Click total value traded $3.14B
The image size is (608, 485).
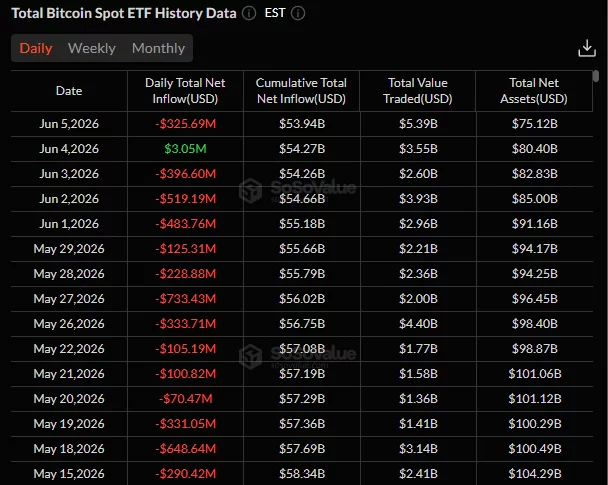click(x=418, y=449)
